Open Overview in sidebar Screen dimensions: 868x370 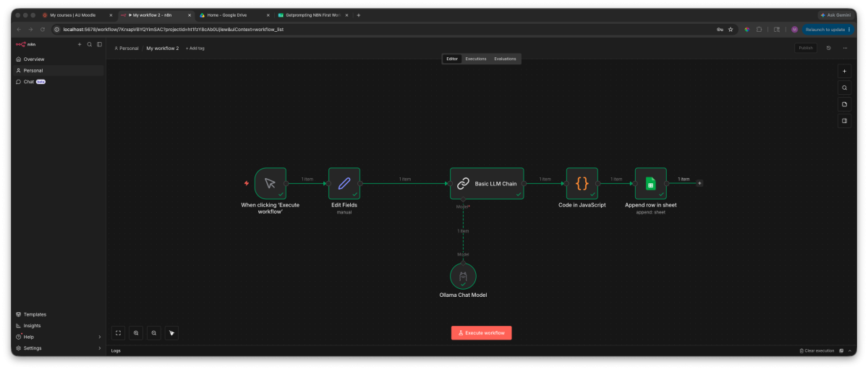click(59, 59)
